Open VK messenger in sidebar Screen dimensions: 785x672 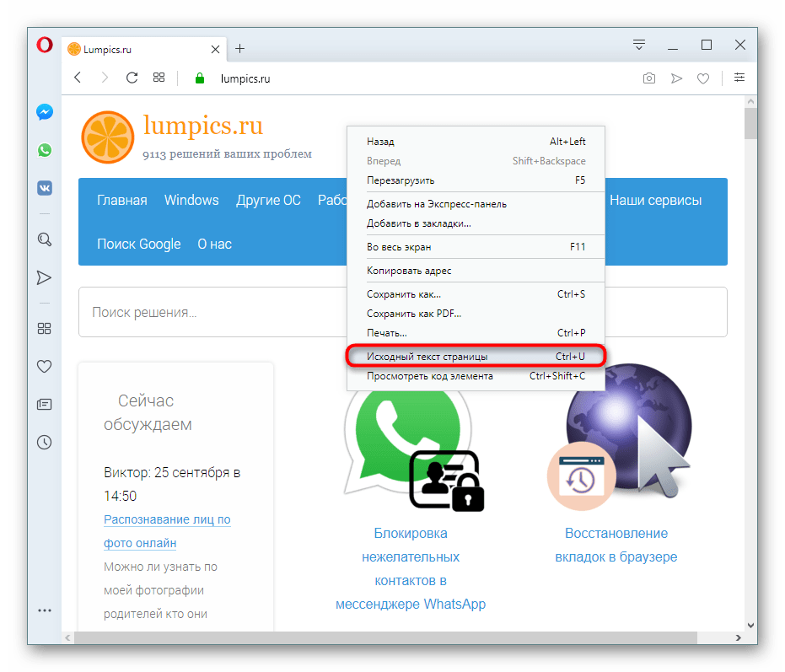point(45,188)
